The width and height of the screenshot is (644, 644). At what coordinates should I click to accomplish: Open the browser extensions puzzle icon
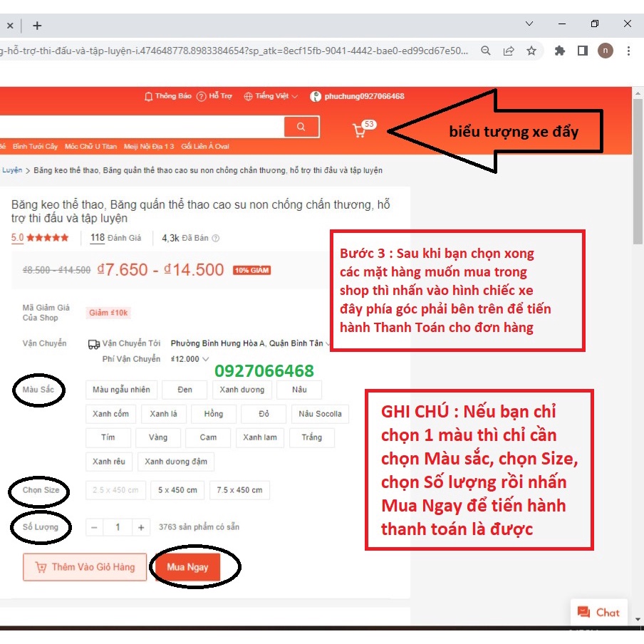click(x=560, y=51)
